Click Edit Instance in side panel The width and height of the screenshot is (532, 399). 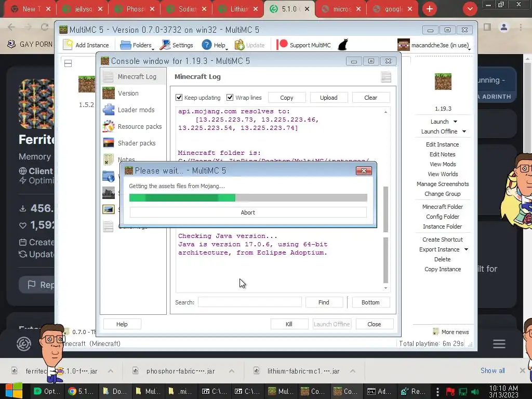[443, 144]
